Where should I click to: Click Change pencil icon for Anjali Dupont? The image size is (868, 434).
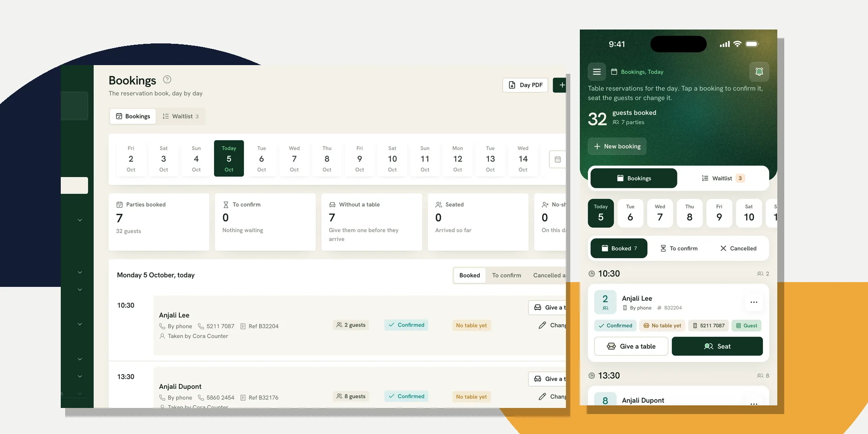tap(542, 397)
